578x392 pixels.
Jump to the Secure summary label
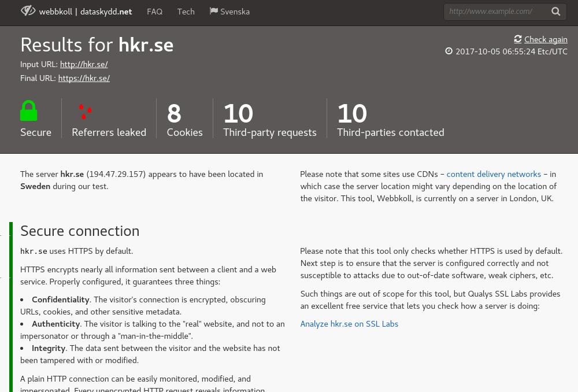tap(36, 132)
